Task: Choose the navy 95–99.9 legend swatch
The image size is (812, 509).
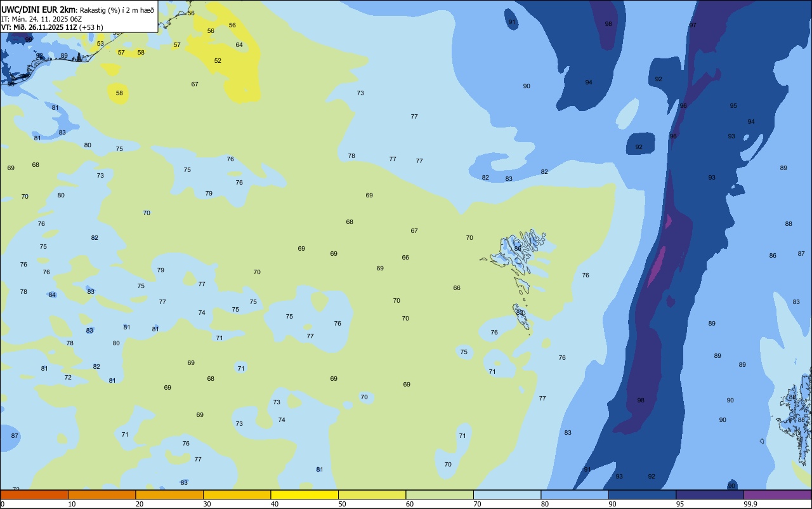Action: coord(710,494)
